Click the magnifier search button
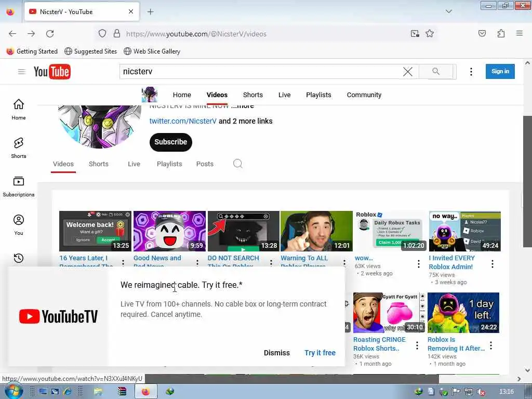The image size is (532, 399). pyautogui.click(x=436, y=71)
